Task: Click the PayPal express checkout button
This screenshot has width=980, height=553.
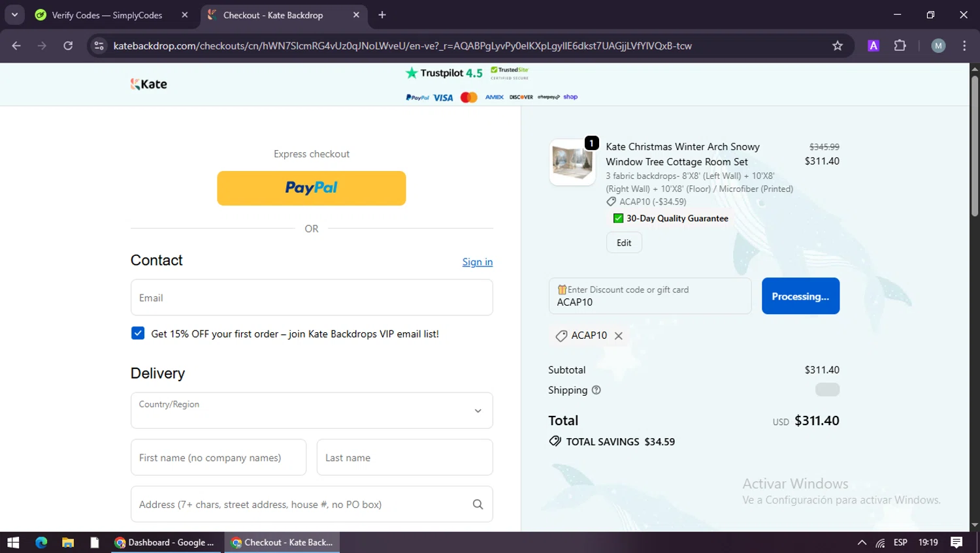Action: tap(311, 188)
